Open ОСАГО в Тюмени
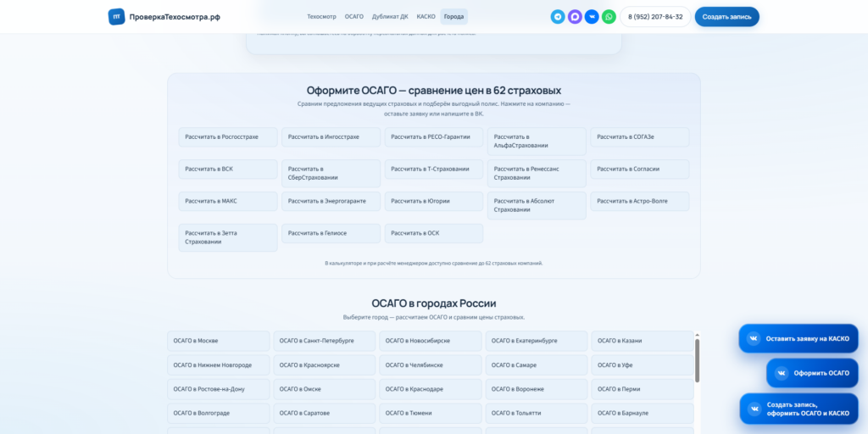This screenshot has width=868, height=434. click(x=431, y=413)
